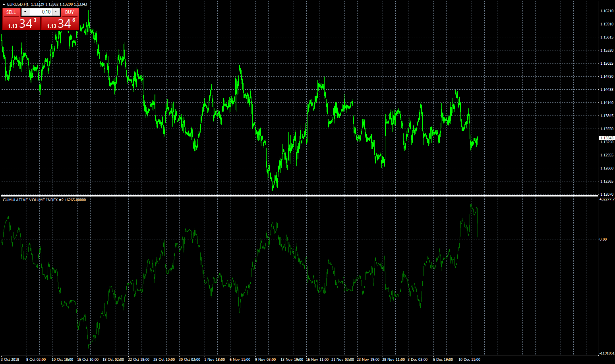Click the 30 Oct 02:00 time label
Screen dimensions: 615x364
pos(190,360)
